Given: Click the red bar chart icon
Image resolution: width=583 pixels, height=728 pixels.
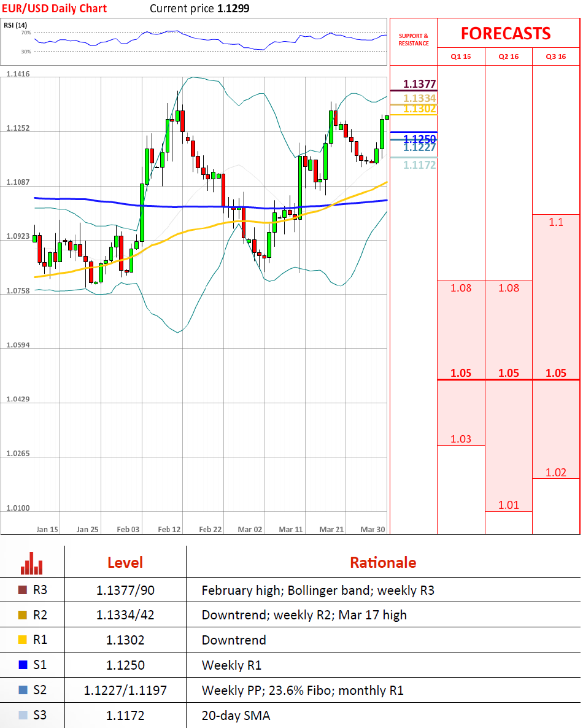Looking at the screenshot, I should tap(31, 563).
